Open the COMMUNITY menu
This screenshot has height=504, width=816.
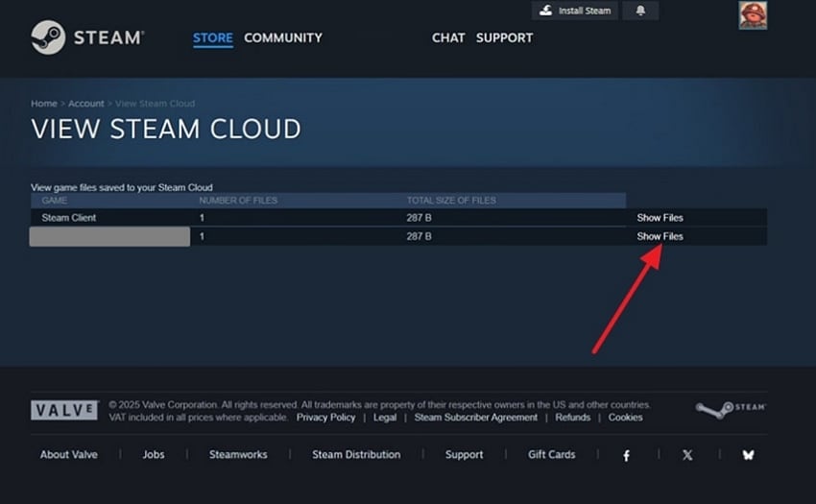[x=283, y=38]
